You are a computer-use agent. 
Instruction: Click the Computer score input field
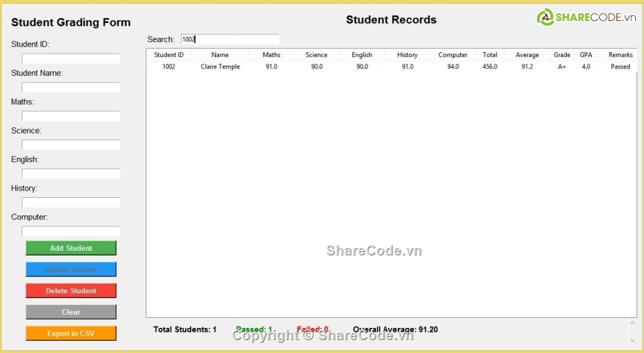(71, 231)
